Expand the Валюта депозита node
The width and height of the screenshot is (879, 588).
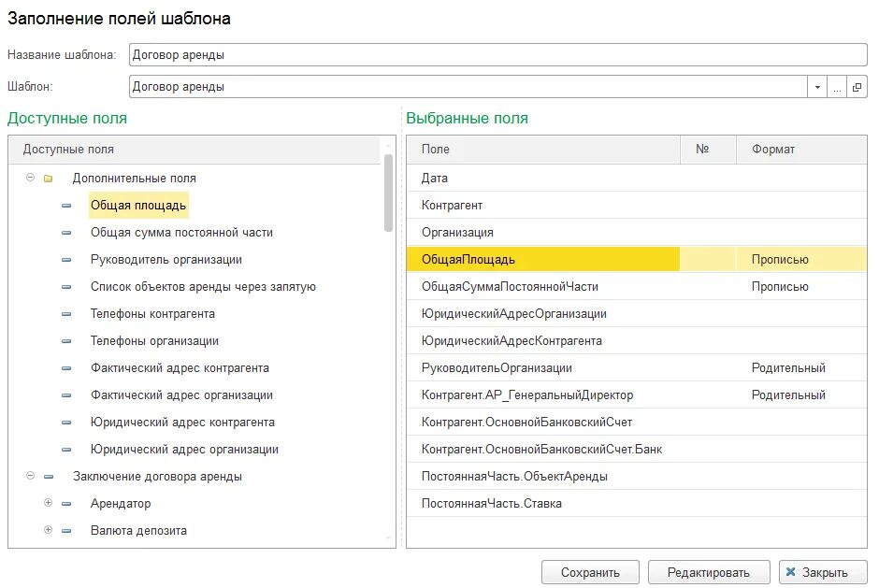(49, 531)
